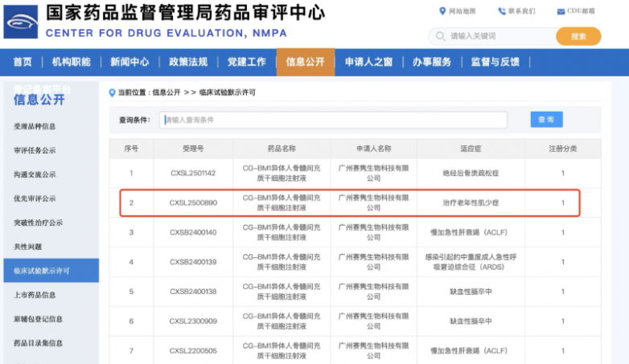Screen dimensions: 629x364
Task: Click the CDE logo icon
Action: point(21,22)
